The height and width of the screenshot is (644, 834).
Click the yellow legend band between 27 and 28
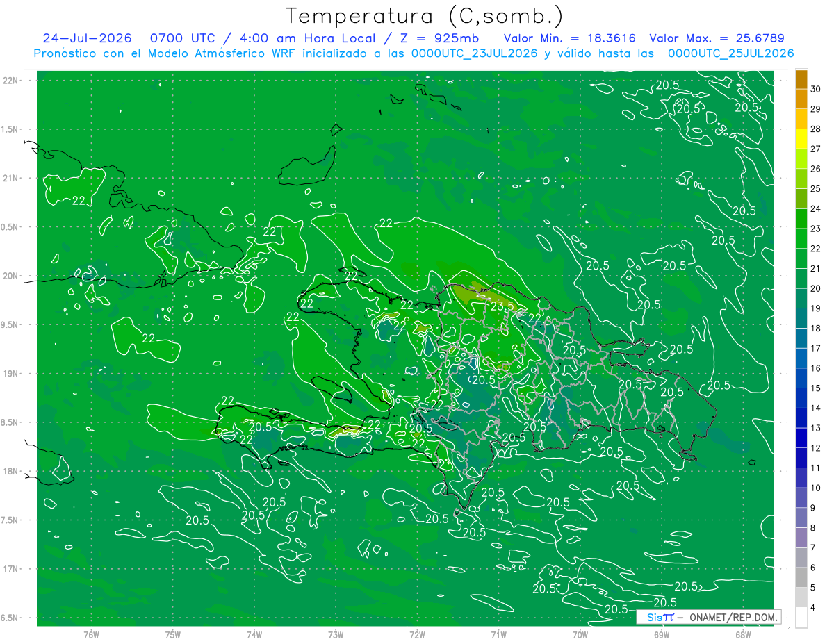801,139
